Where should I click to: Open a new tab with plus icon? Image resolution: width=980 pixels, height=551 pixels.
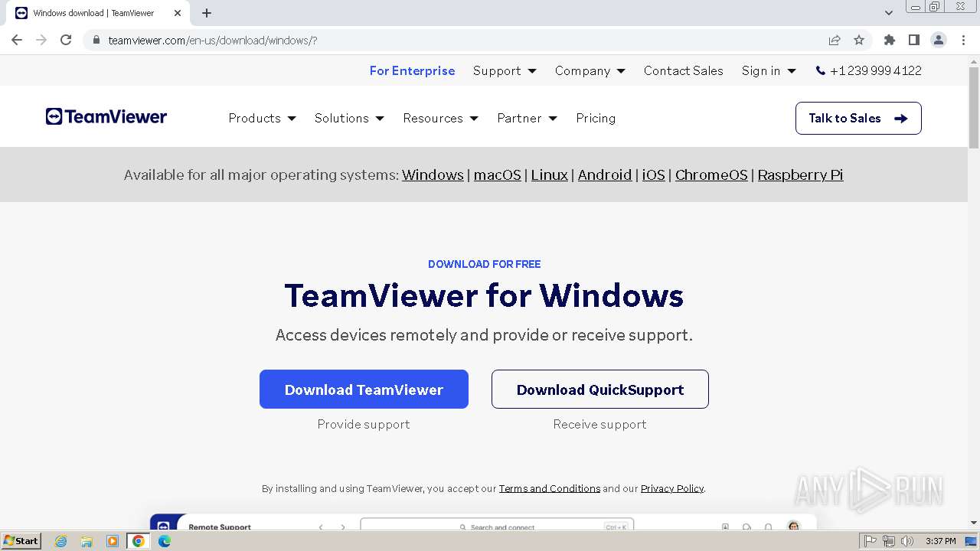pyautogui.click(x=207, y=13)
